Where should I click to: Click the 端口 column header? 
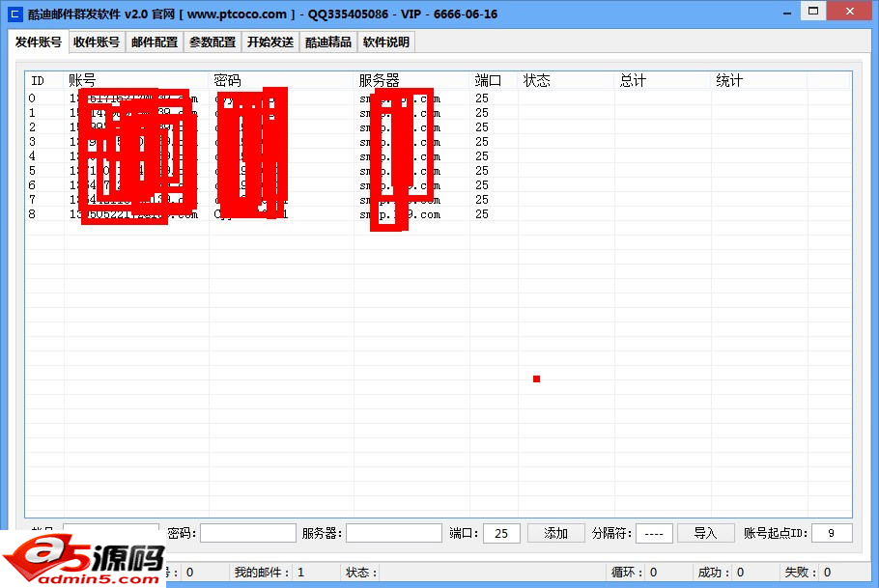click(494, 81)
